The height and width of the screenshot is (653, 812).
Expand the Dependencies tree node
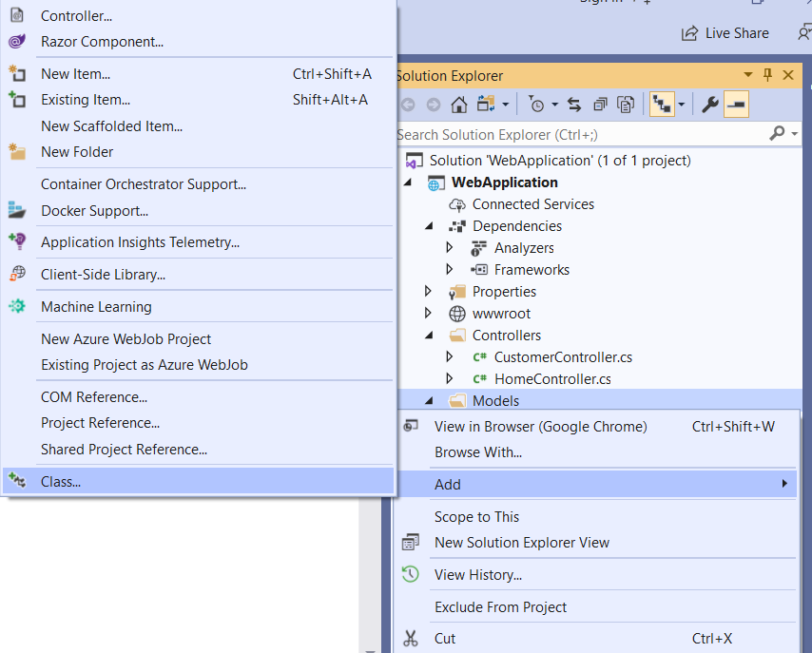click(x=427, y=226)
